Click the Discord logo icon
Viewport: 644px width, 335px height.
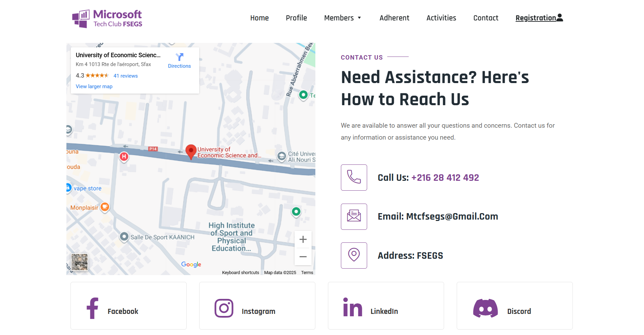tap(485, 308)
